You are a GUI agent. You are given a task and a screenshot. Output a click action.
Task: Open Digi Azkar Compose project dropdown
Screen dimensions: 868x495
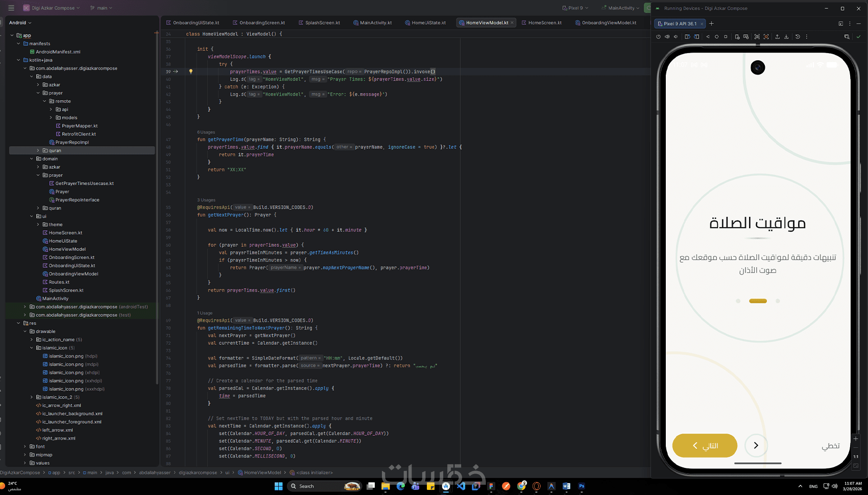52,8
